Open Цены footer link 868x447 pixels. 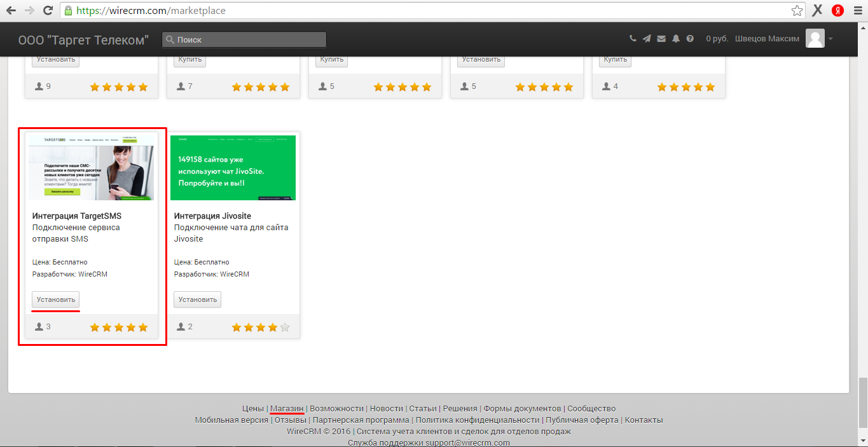tap(253, 409)
